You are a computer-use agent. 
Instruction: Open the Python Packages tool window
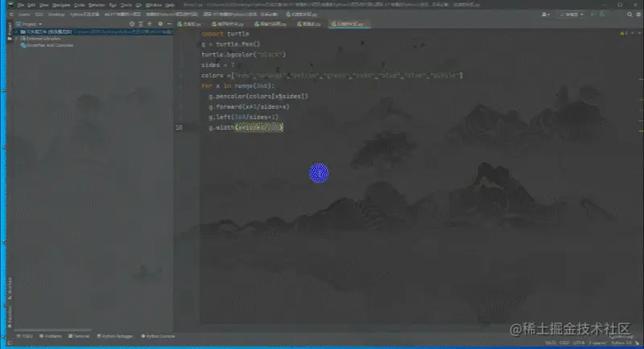(114, 336)
